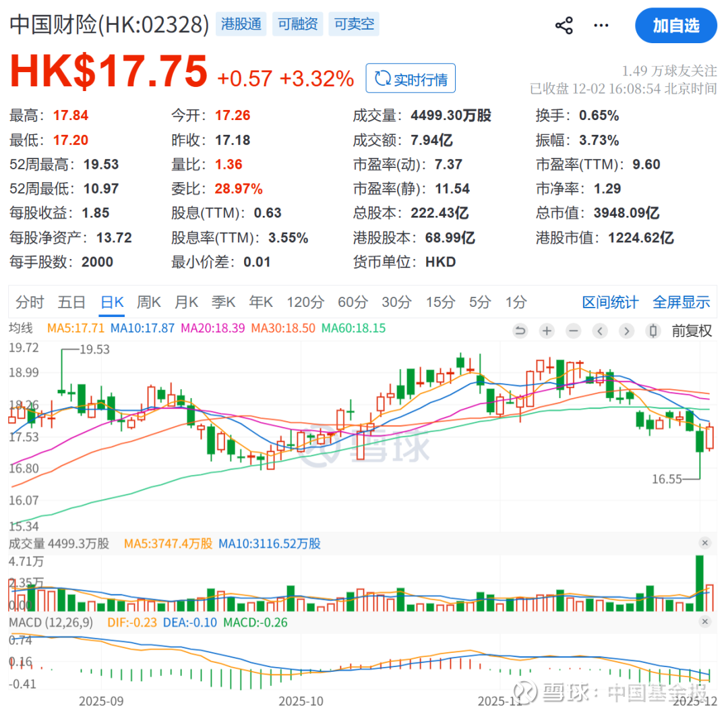Click the 19.53 high price marker

[94, 349]
